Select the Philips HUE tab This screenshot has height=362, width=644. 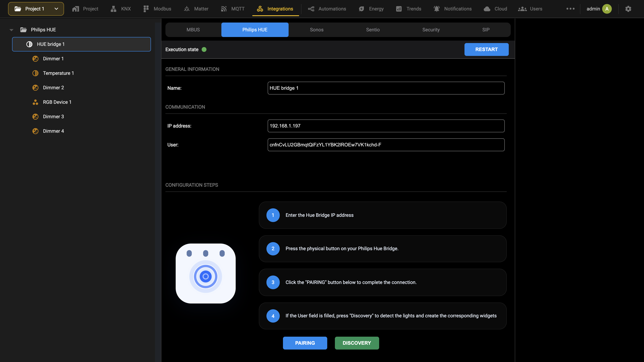[x=255, y=30]
